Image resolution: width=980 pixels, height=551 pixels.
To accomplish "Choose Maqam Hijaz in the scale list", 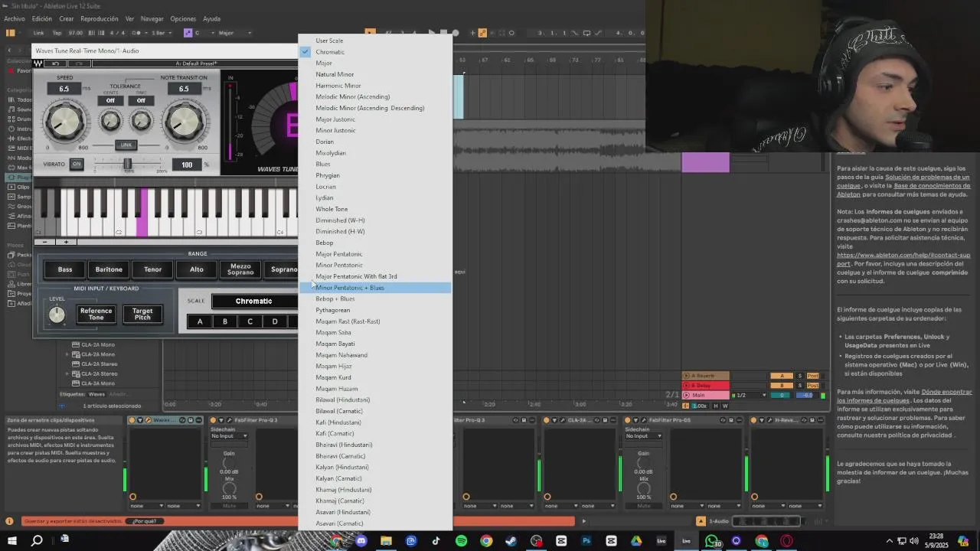I will pos(374,366).
